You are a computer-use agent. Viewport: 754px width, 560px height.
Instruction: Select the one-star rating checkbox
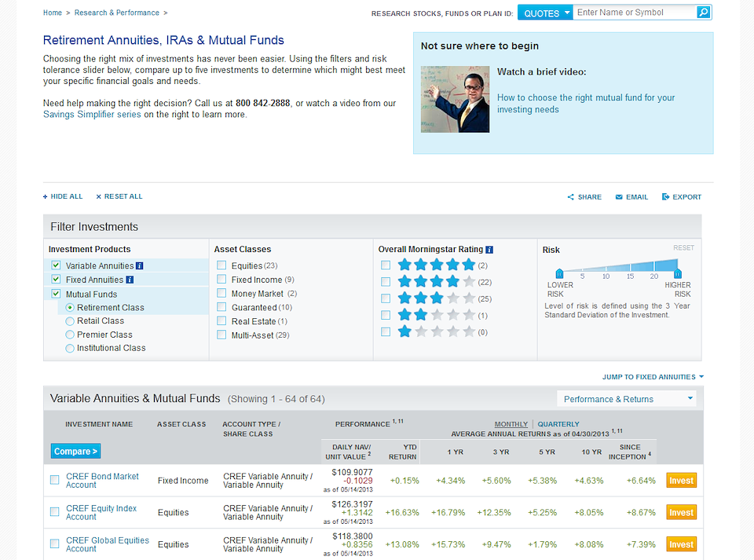[386, 331]
